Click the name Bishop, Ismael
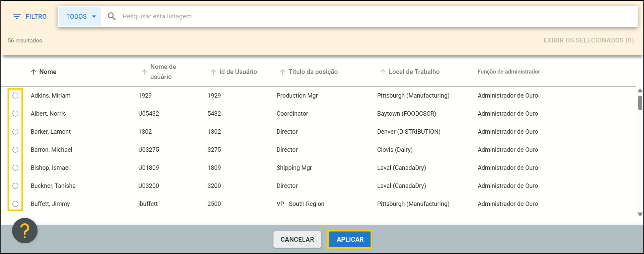 [x=50, y=168]
